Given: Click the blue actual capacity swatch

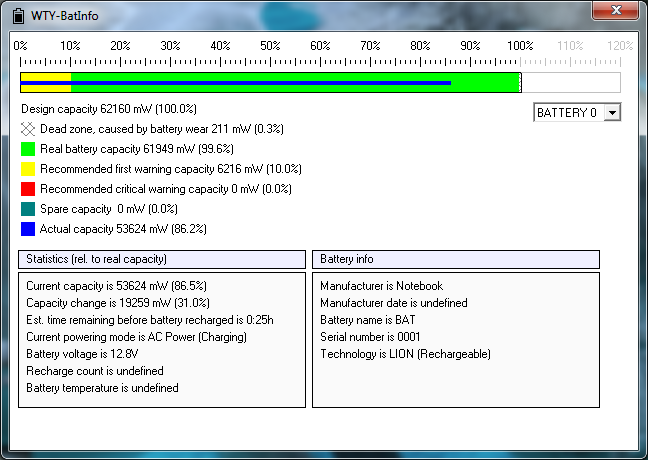Looking at the screenshot, I should [28, 229].
